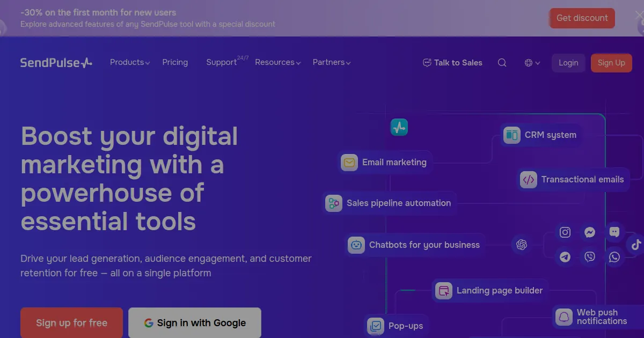Click Sign up for free button
The image size is (644, 338).
[72, 323]
